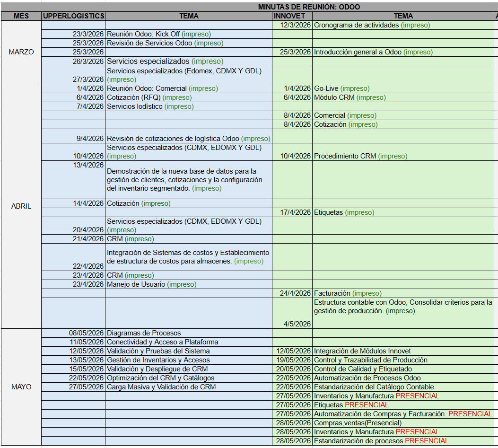This screenshot has height=448, width=498.
Task: Select 'CRM (impreso)' cell dated 21/4/2026
Action: [189, 239]
